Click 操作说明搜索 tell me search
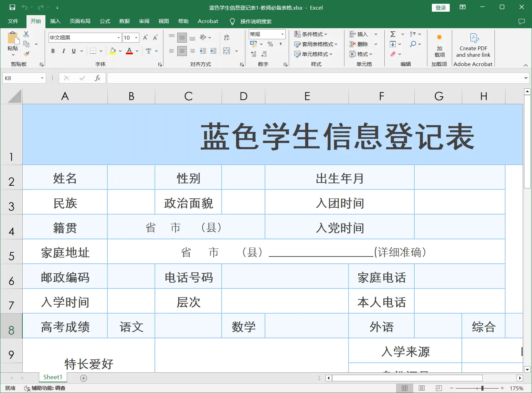Image resolution: width=532 pixels, height=393 pixels. [x=256, y=21]
